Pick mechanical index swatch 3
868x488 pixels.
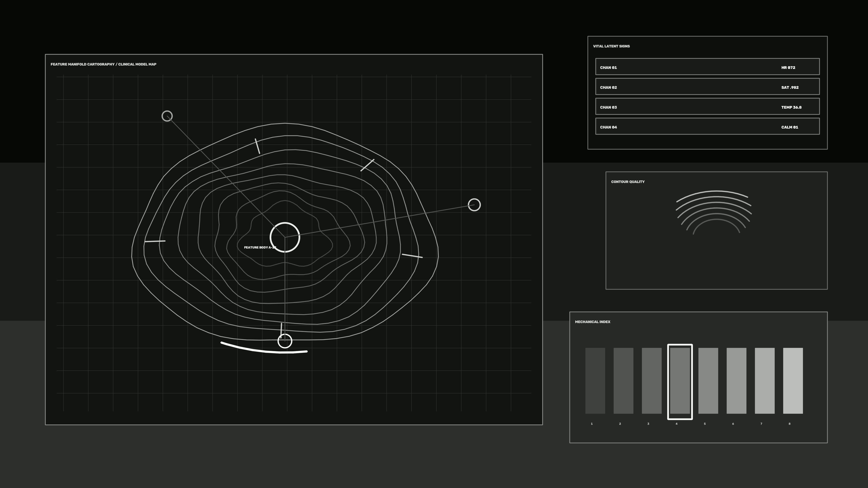652,380
